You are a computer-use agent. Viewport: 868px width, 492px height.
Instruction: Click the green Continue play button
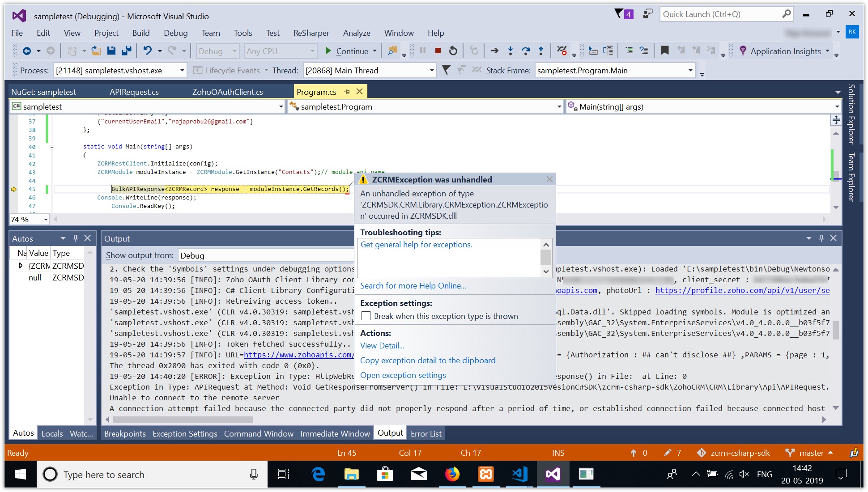(x=328, y=51)
